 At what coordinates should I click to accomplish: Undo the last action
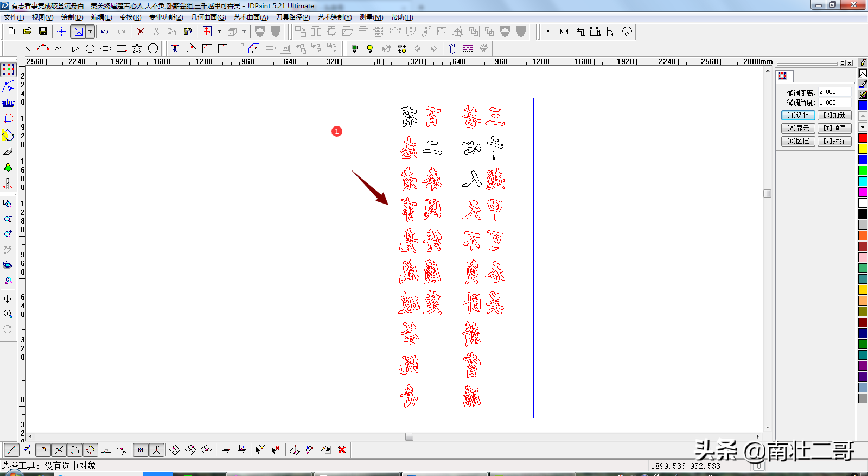pos(105,31)
